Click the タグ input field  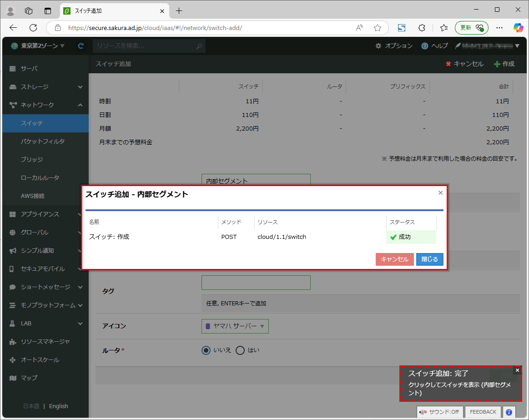256,283
